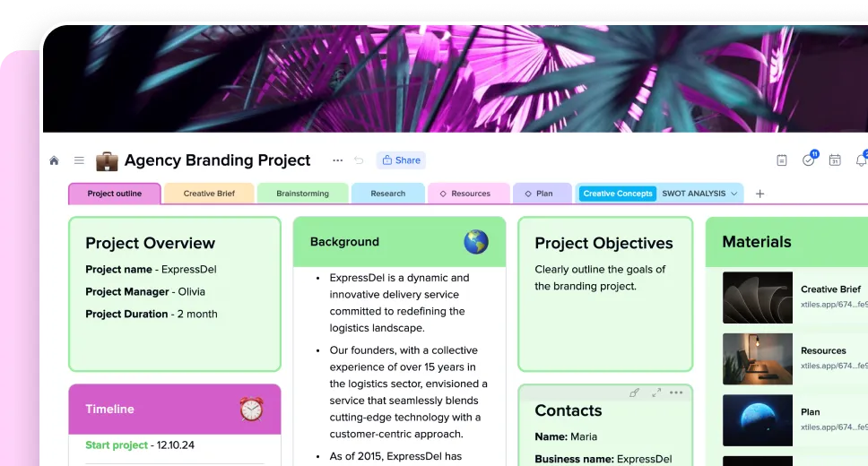Click the Background tile heading

click(x=344, y=242)
